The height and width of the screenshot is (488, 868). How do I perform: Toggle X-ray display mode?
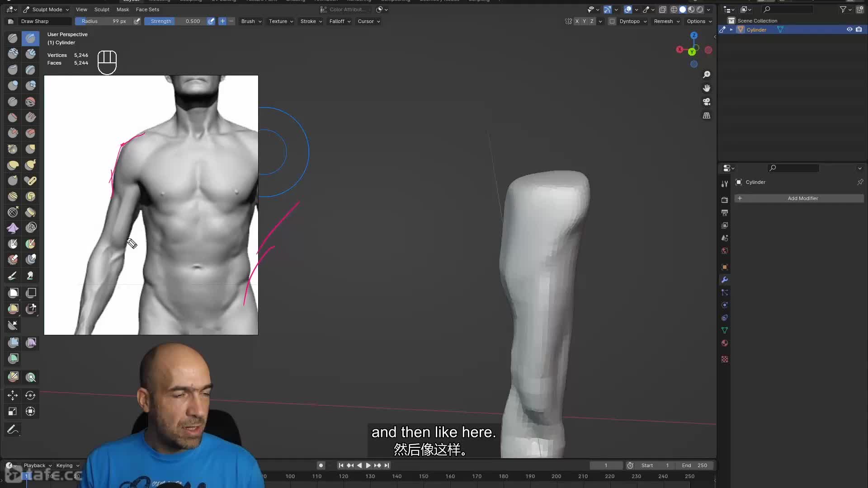coord(663,9)
